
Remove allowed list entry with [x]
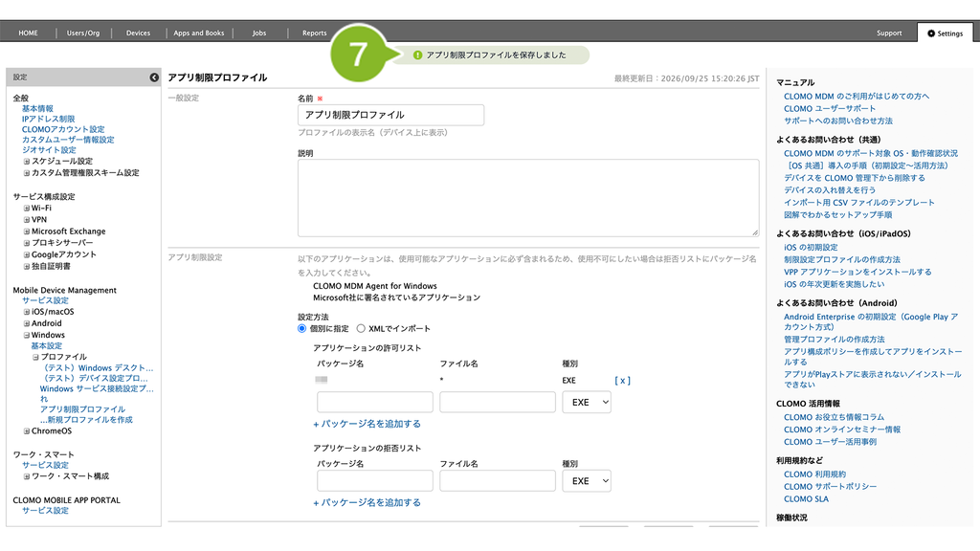622,381
